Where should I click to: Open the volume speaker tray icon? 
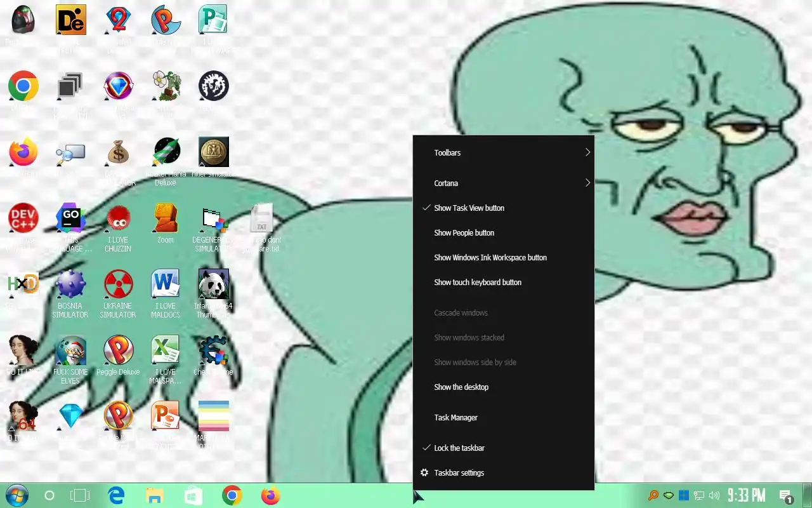tap(714, 495)
